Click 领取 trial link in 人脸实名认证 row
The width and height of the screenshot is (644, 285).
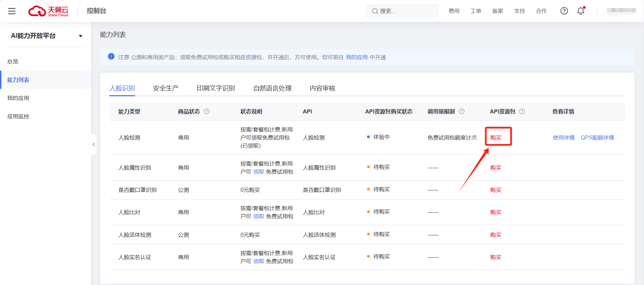click(x=259, y=261)
